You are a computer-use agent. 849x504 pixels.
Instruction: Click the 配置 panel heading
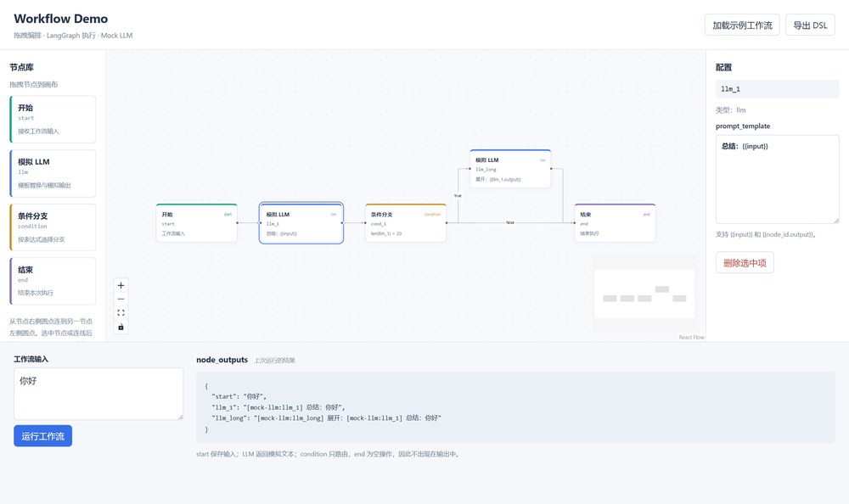tap(723, 67)
